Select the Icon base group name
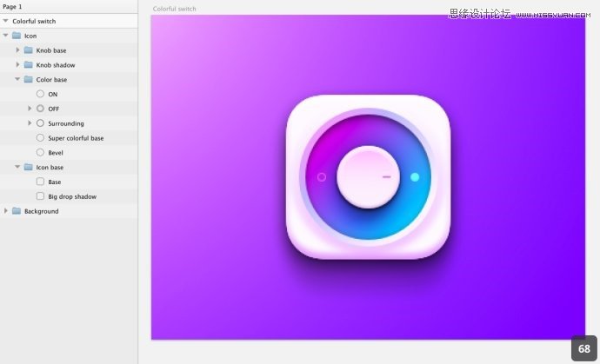This screenshot has width=600, height=364. (50, 168)
